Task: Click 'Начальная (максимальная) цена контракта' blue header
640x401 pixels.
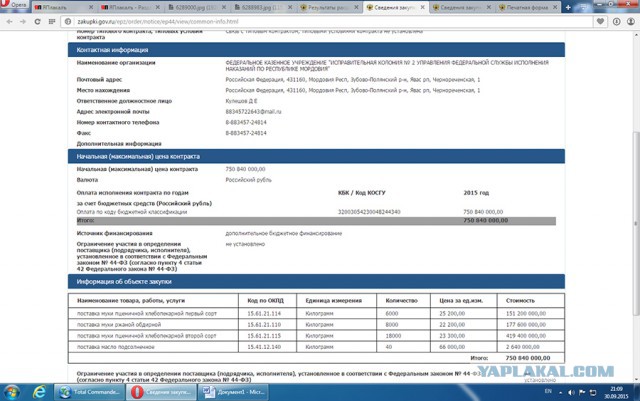Action: point(316,156)
